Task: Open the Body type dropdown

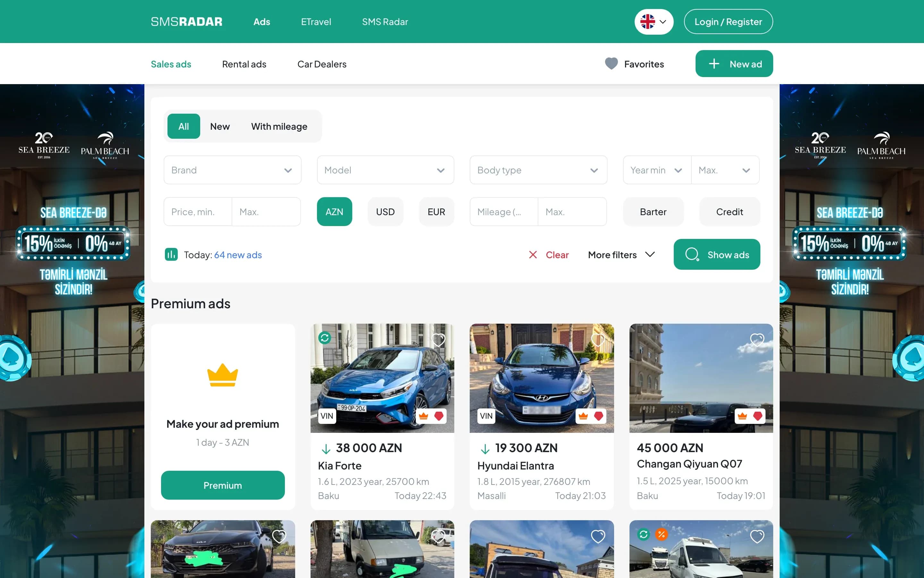Action: pos(538,170)
